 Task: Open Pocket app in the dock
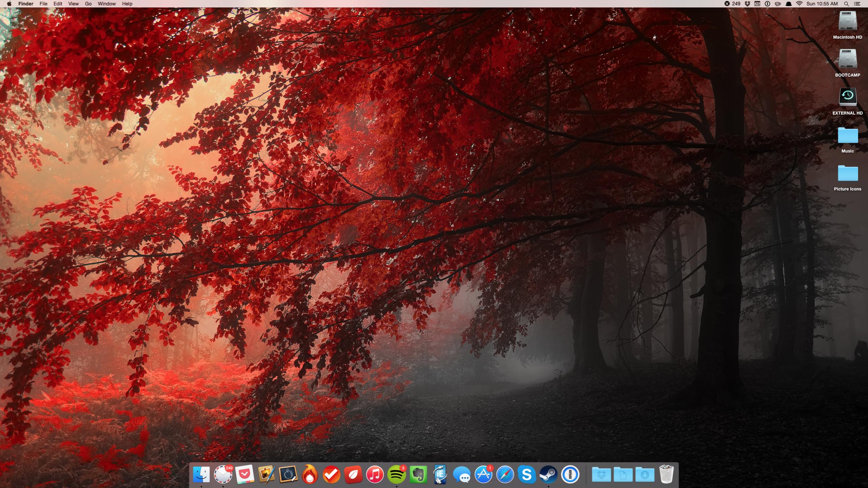pos(245,474)
